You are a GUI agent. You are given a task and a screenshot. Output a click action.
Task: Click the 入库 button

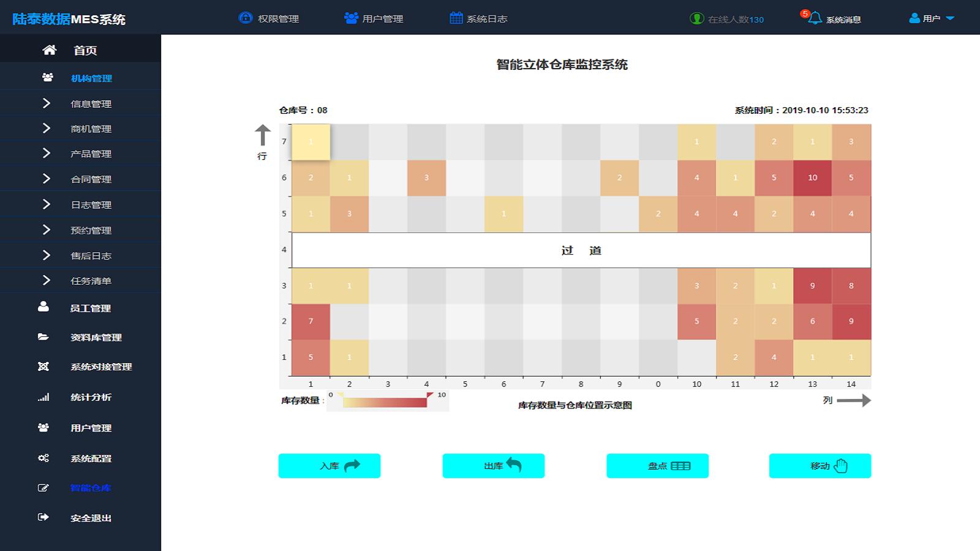(x=330, y=466)
